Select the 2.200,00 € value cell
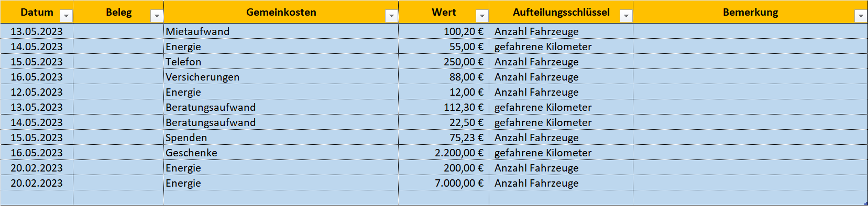The width and height of the screenshot is (868, 206). (x=444, y=153)
